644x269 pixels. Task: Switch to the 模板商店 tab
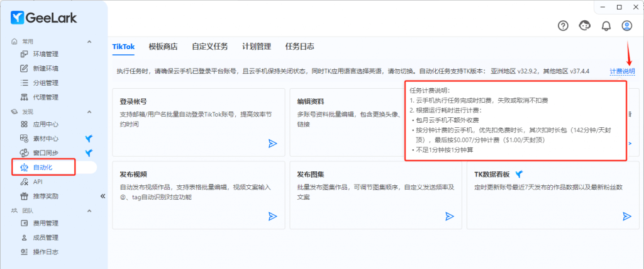163,47
